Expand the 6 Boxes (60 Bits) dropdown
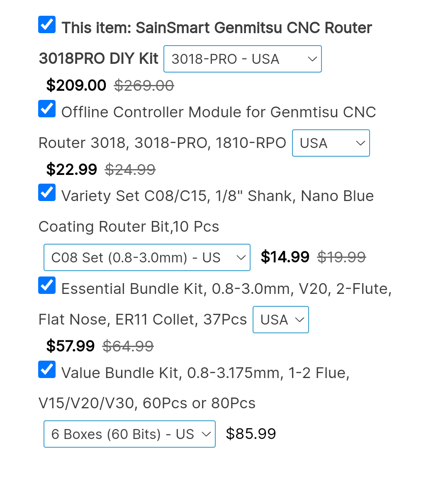The width and height of the screenshot is (448, 485). coord(129,434)
